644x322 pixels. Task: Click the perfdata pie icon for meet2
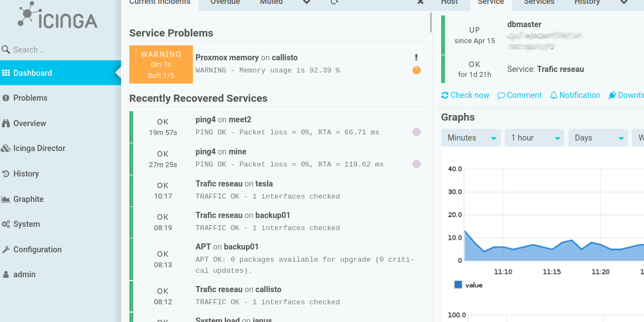(x=416, y=132)
